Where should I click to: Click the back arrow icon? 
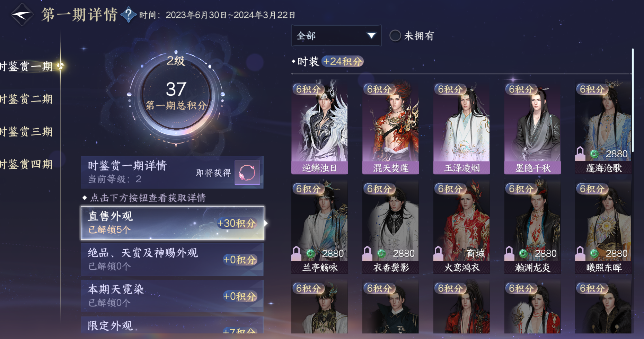[x=22, y=15]
